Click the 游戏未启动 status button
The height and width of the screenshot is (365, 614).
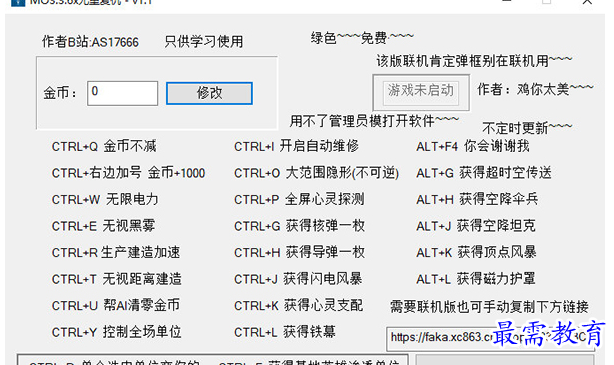click(421, 92)
